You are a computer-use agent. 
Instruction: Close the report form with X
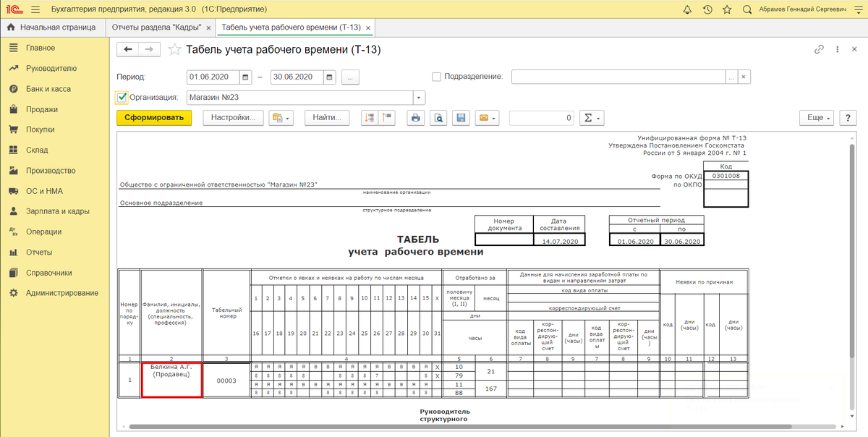point(854,50)
